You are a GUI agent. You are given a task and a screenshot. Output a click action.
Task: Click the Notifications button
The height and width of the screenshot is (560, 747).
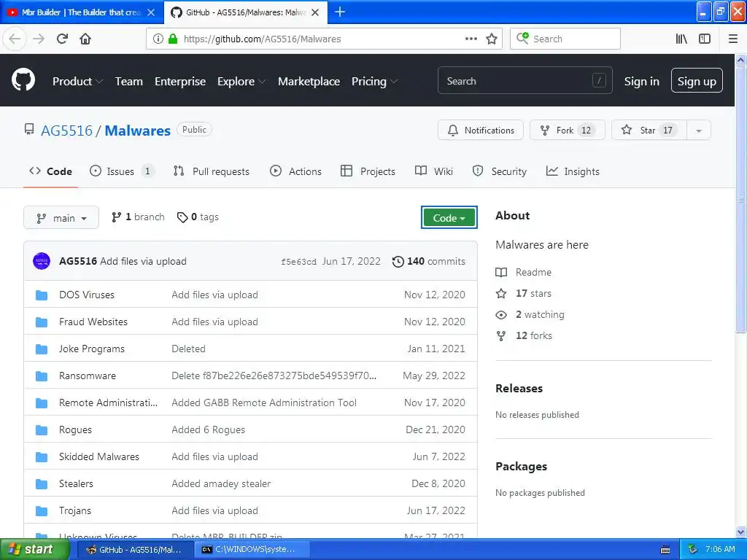point(481,131)
